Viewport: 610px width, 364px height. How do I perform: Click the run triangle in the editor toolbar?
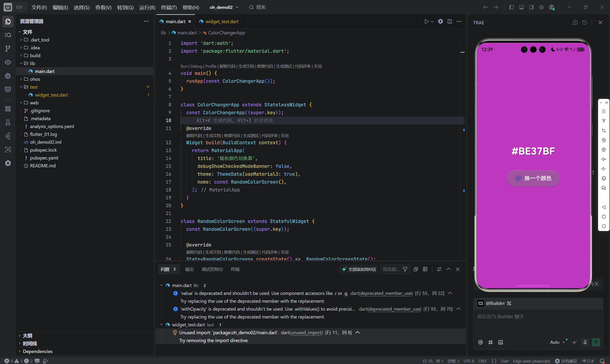coord(426,22)
